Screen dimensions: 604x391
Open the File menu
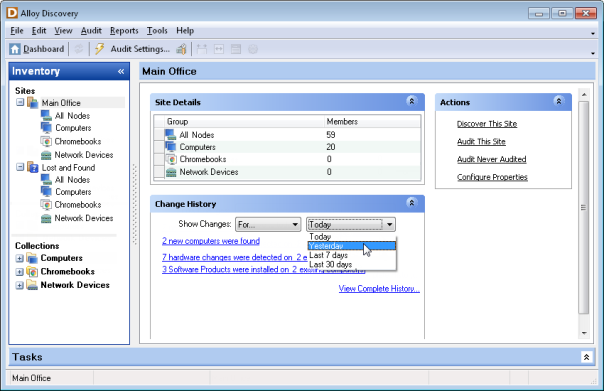pyautogui.click(x=17, y=31)
